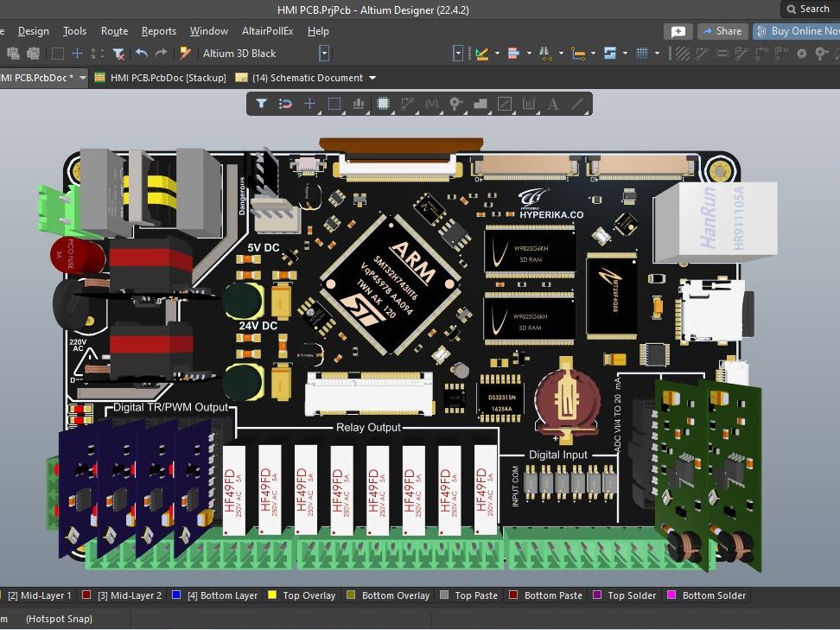The height and width of the screenshot is (630, 840).
Task: Click the Find Selections binoculars icon
Action: coord(544,53)
